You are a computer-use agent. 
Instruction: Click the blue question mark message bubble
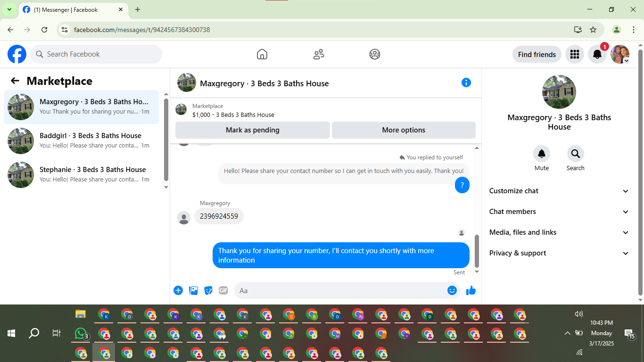(462, 185)
